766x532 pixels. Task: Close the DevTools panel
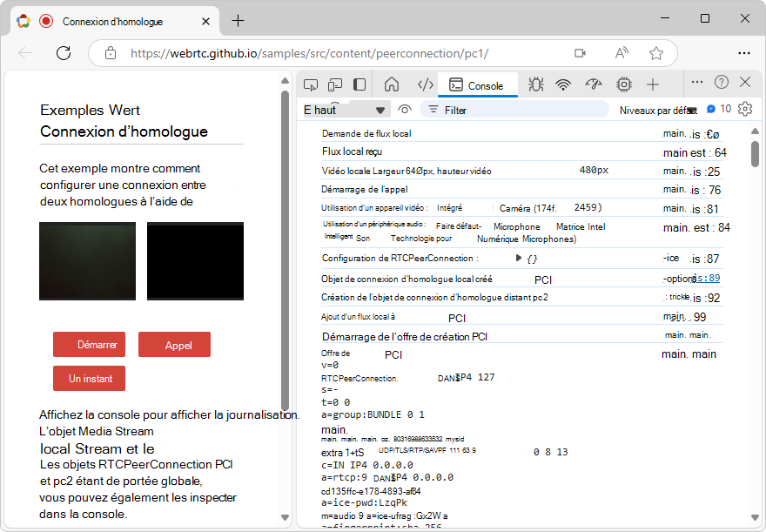point(745,82)
